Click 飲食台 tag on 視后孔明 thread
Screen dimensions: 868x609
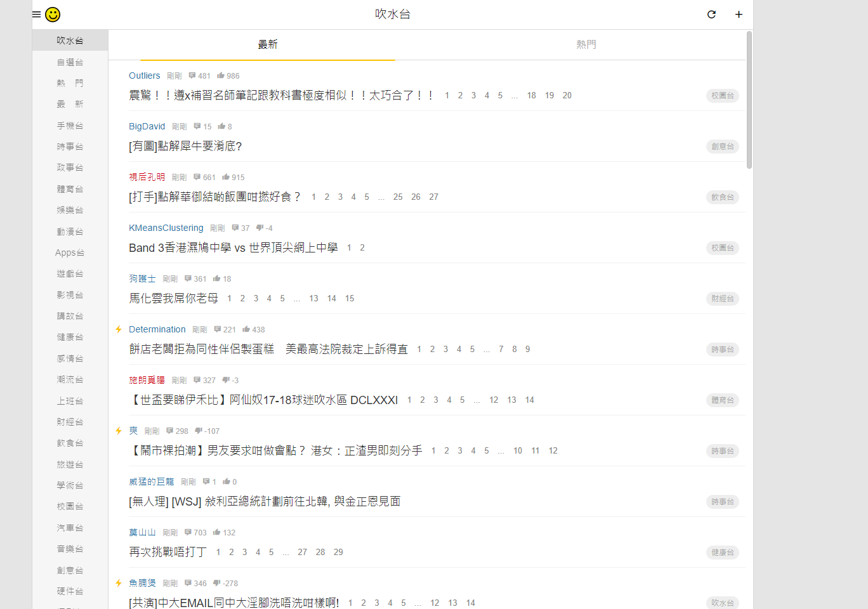(x=723, y=197)
